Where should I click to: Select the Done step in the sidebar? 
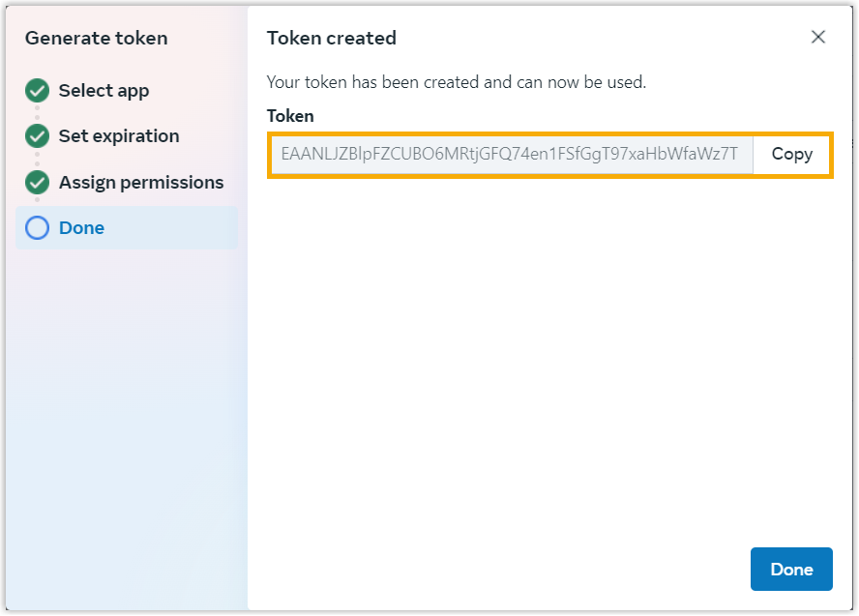(82, 228)
